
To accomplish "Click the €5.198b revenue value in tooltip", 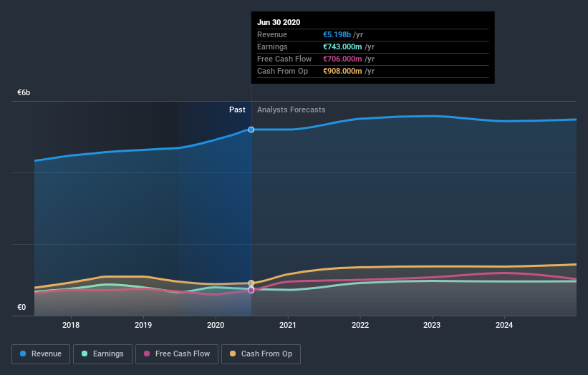I will [337, 34].
